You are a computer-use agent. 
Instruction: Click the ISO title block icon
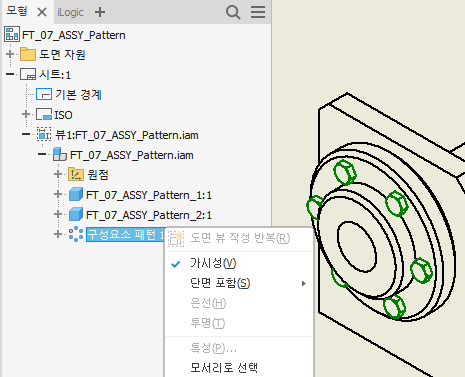click(x=44, y=114)
